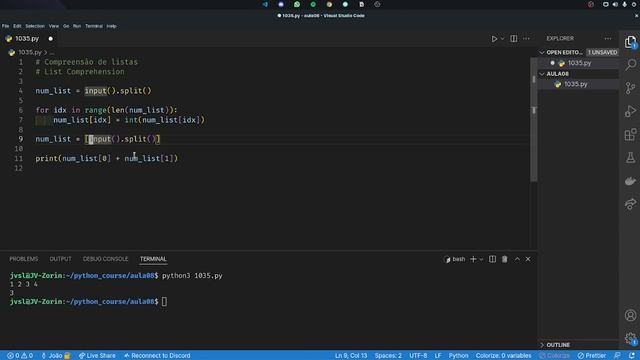Click the João status bar item
Image resolution: width=640 pixels, height=360 pixels.
coord(56,356)
